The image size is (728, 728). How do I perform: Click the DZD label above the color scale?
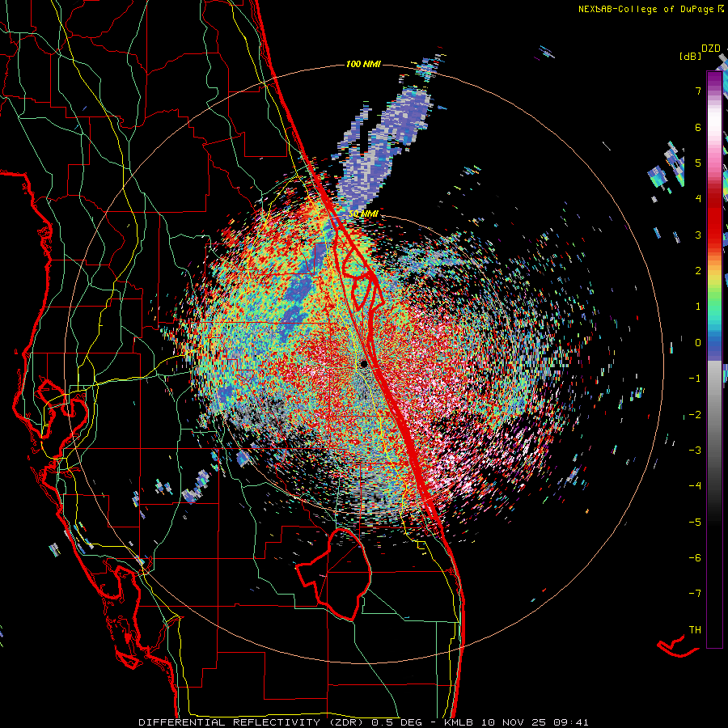pos(711,49)
